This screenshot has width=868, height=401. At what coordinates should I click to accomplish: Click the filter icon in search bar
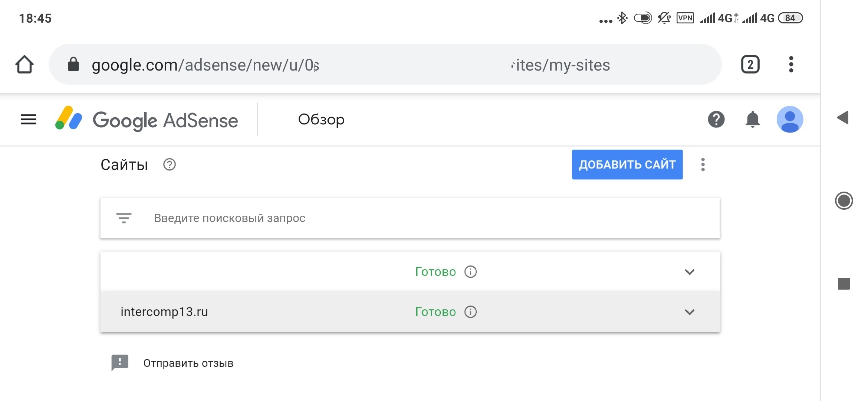click(x=124, y=218)
